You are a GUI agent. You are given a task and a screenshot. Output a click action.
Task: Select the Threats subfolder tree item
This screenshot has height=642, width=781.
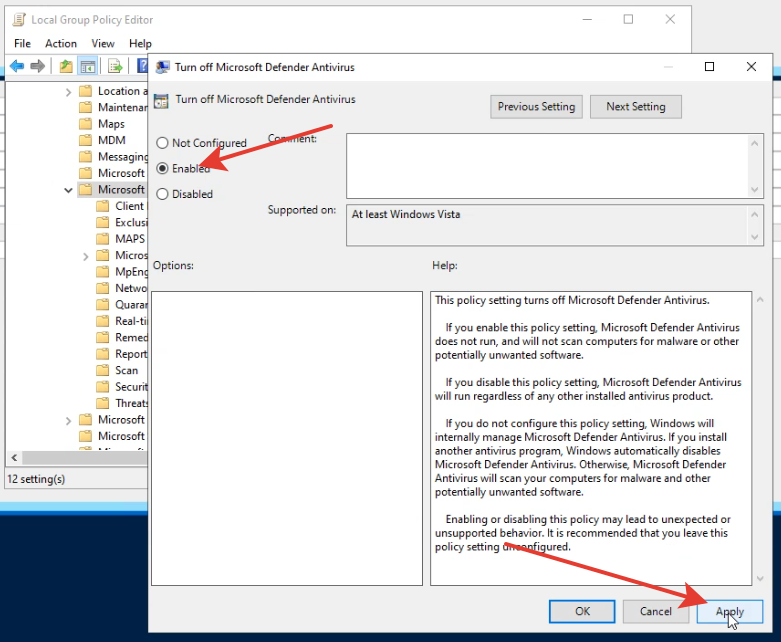click(x=131, y=403)
